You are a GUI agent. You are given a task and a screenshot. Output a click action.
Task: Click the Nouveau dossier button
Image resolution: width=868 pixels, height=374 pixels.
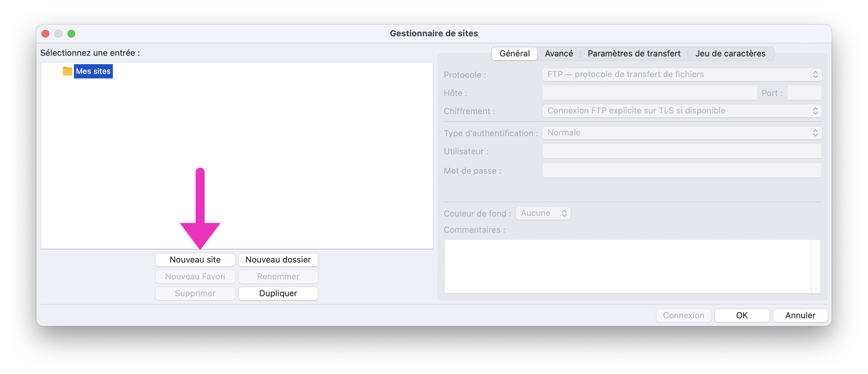tap(278, 260)
